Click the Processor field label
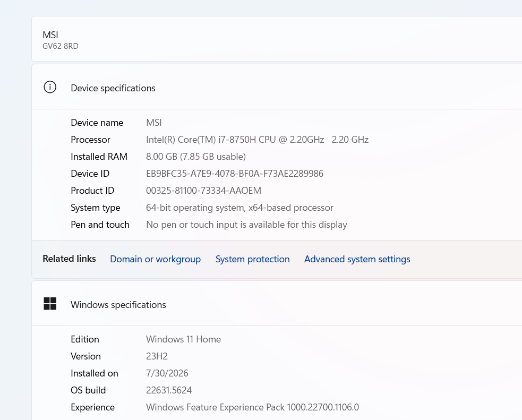522x420 pixels. click(91, 140)
